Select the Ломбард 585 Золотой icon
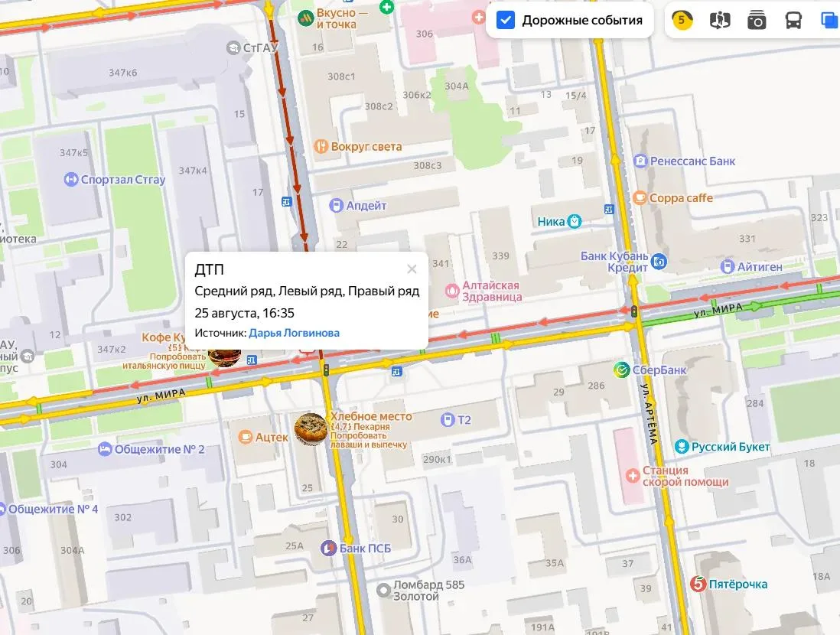840x635 pixels. pyautogui.click(x=383, y=591)
